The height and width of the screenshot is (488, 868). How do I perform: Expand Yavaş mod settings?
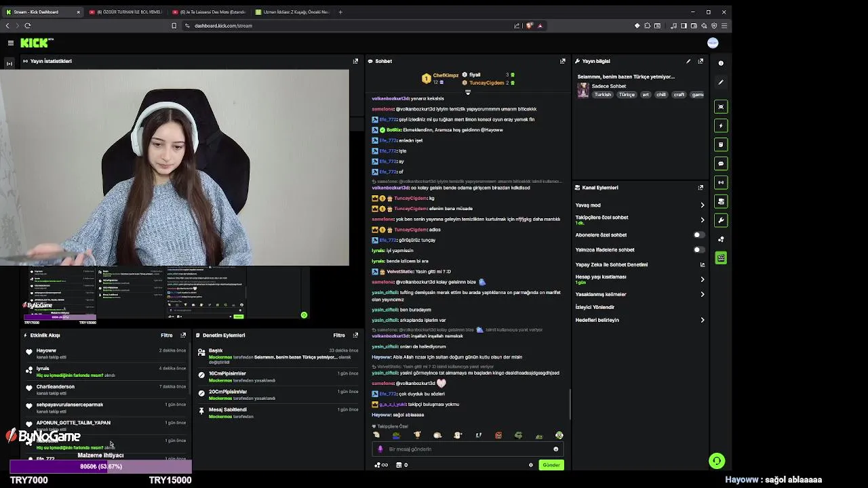(703, 205)
